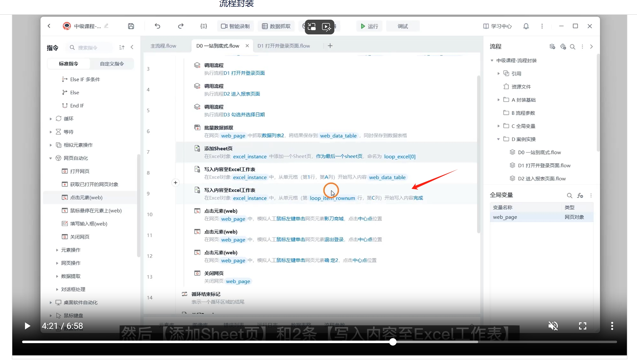Screen dimensions: 637x364
Task: Click the video progress slider handle
Action: tap(393, 342)
